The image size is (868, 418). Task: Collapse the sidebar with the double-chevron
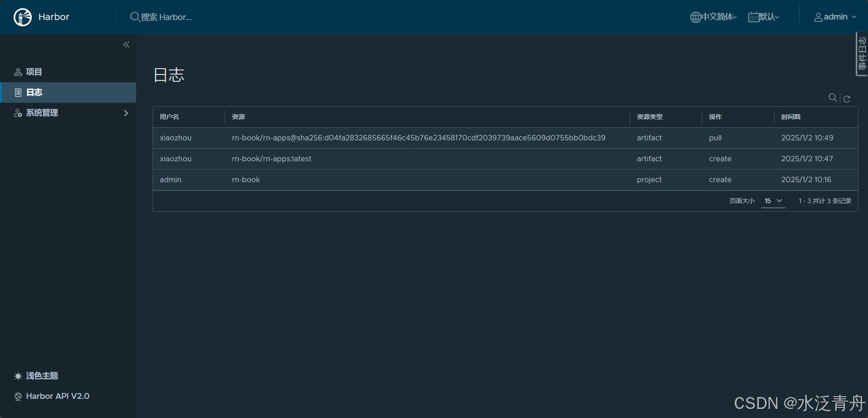(x=126, y=44)
